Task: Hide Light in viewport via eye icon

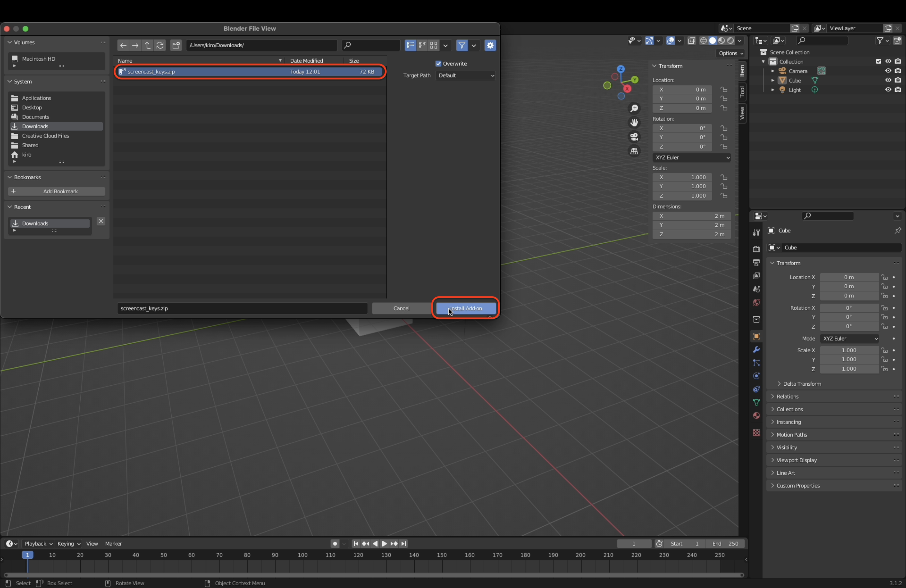Action: click(x=888, y=90)
